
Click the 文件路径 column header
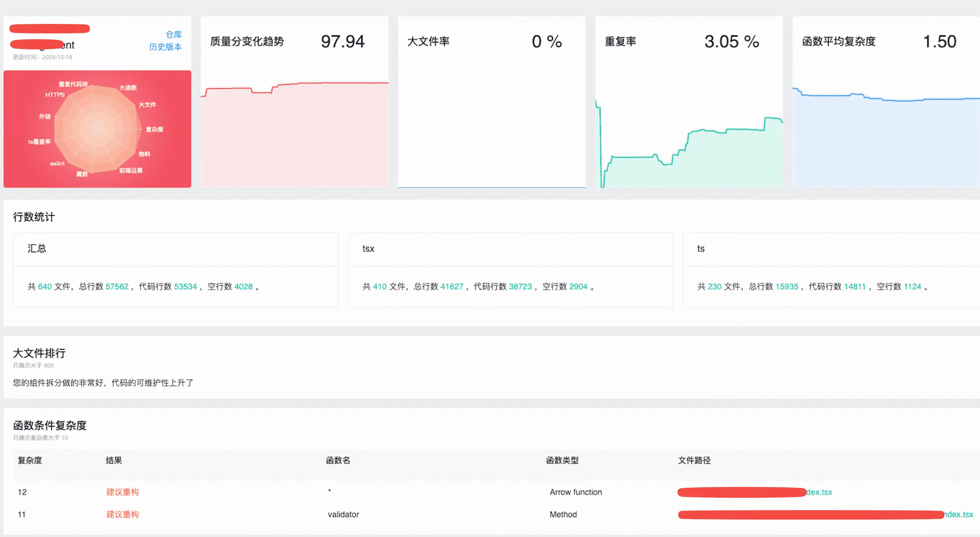(x=694, y=460)
